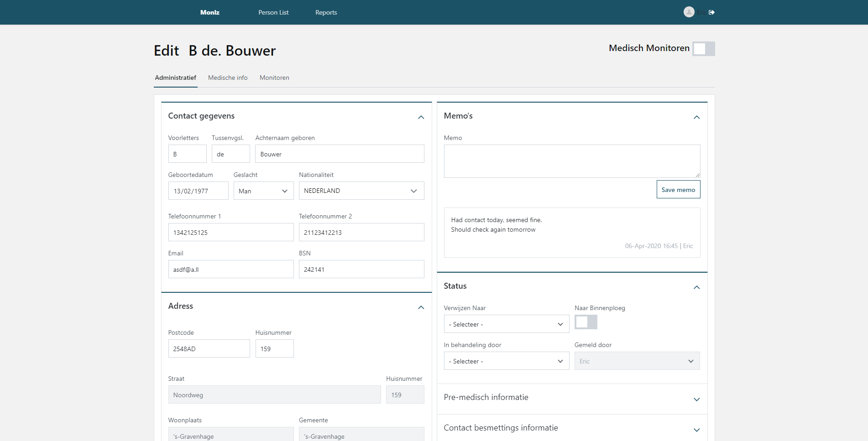This screenshot has width=868, height=441.
Task: Open Reports in navigation
Action: [x=326, y=12]
